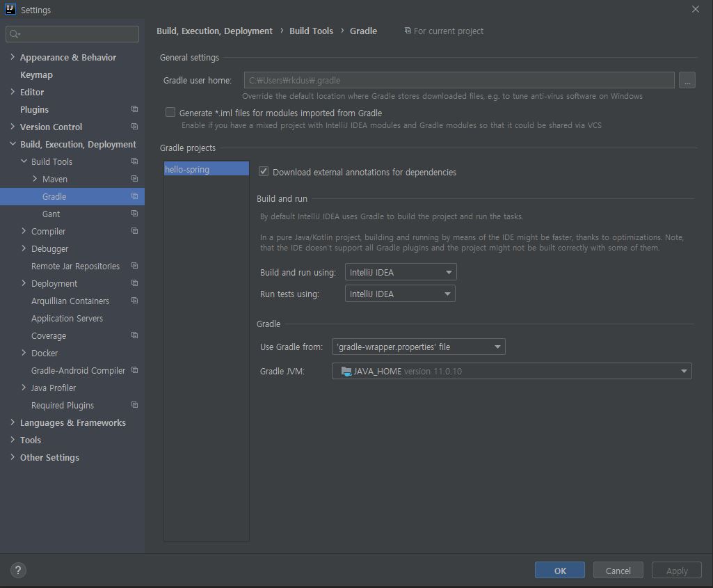Click the project-level icon next to Plugins
This screenshot has width=713, height=588.
(135, 109)
